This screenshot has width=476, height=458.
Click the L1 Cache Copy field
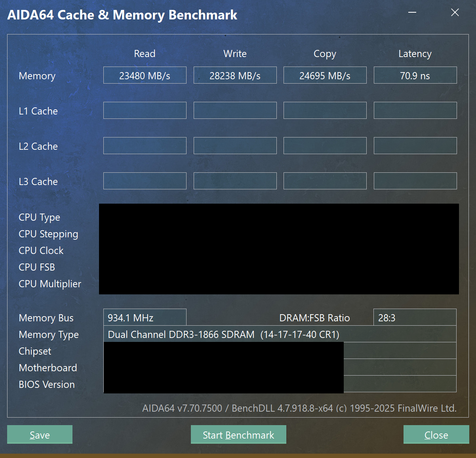point(325,111)
